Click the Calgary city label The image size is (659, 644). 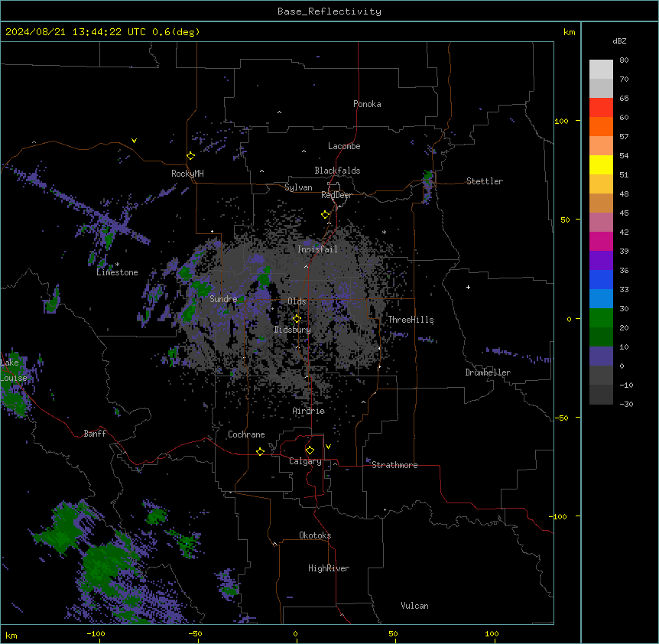305,461
